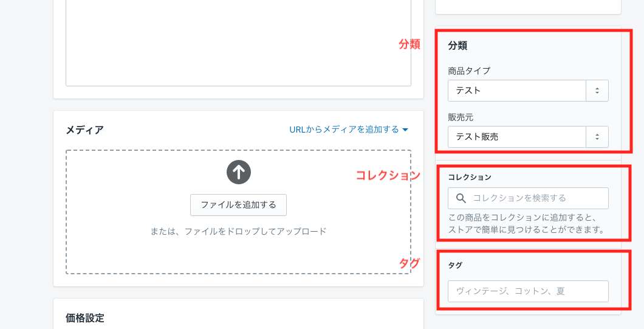This screenshot has width=644, height=329.
Task: Click the メディア section heading
Action: [x=84, y=130]
